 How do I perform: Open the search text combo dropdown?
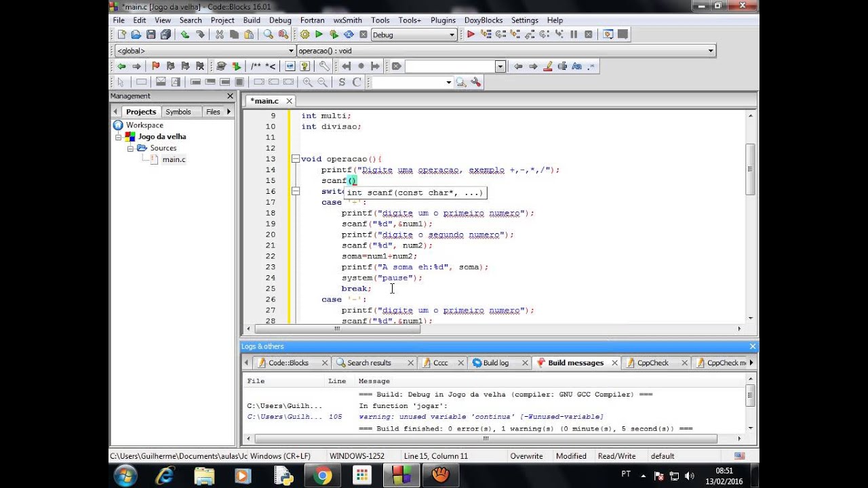[x=500, y=66]
